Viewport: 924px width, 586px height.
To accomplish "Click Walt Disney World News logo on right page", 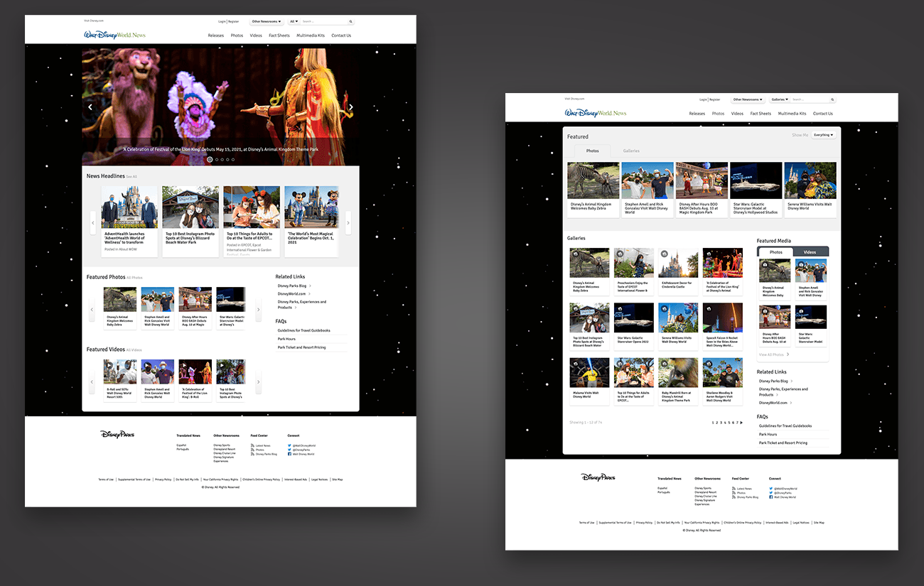I will pyautogui.click(x=596, y=113).
